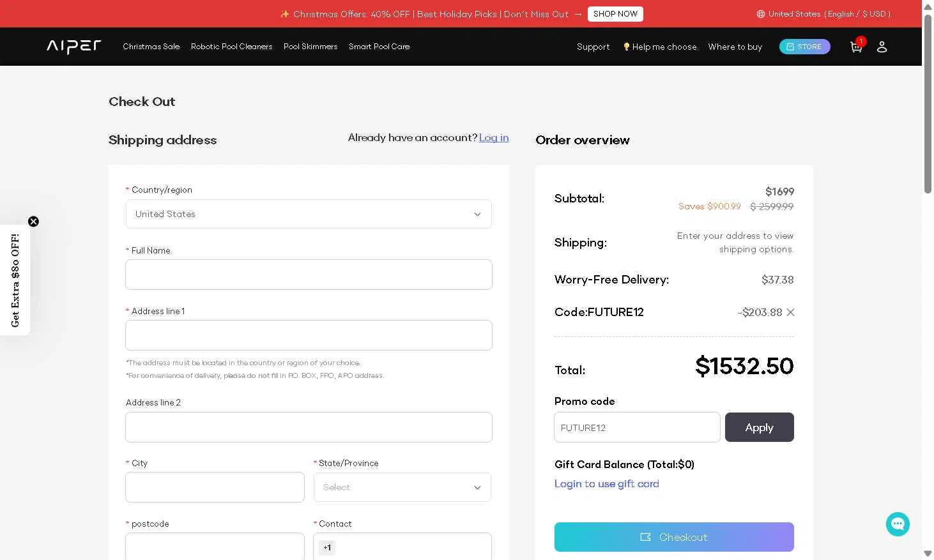Click the Worry-Free Delivery label
934x560 pixels.
pos(611,280)
